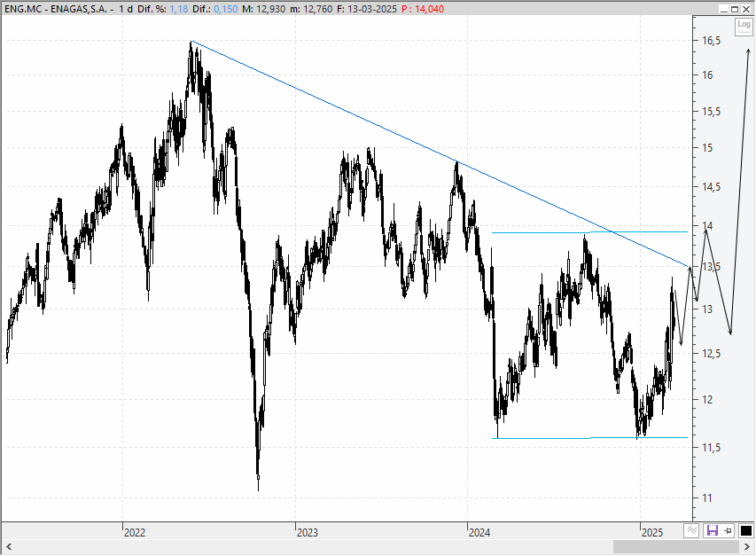Image resolution: width=756 pixels, height=556 pixels.
Task: Click the F: 13-03-2025 date
Action: pos(366,9)
